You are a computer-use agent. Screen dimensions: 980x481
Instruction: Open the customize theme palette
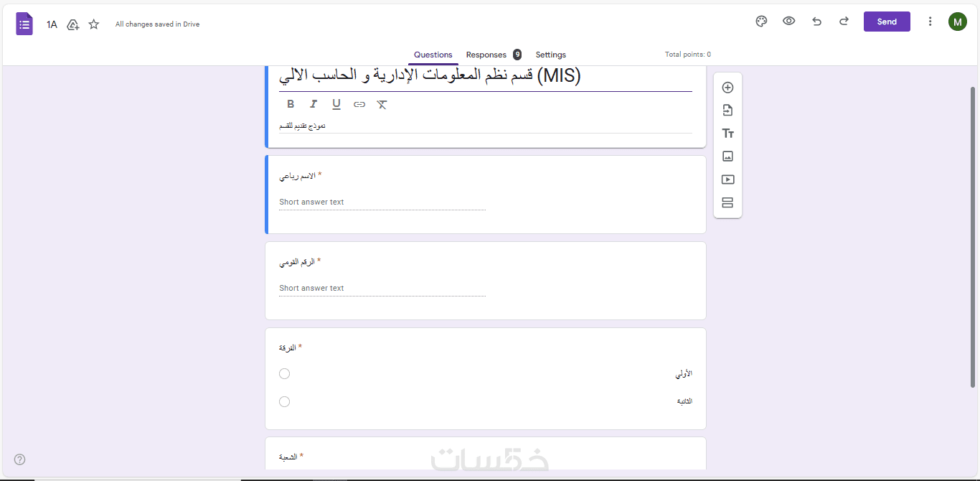click(x=761, y=22)
